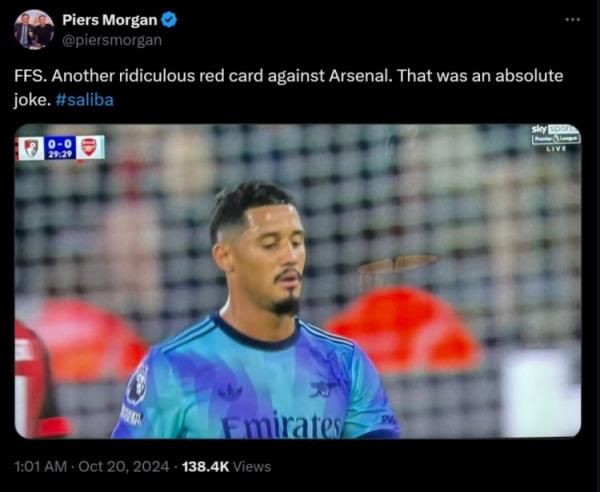The height and width of the screenshot is (492, 600).
Task: Open the #saliba hashtag
Action: click(85, 100)
